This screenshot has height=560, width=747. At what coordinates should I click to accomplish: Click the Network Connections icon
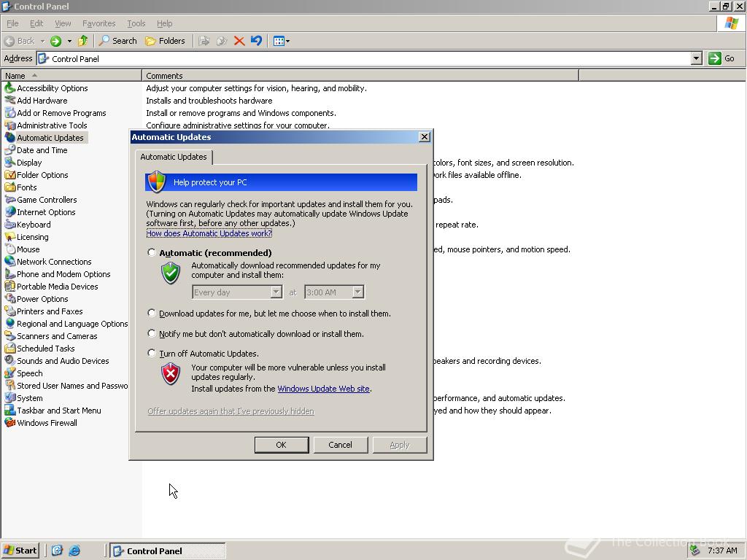click(x=9, y=262)
